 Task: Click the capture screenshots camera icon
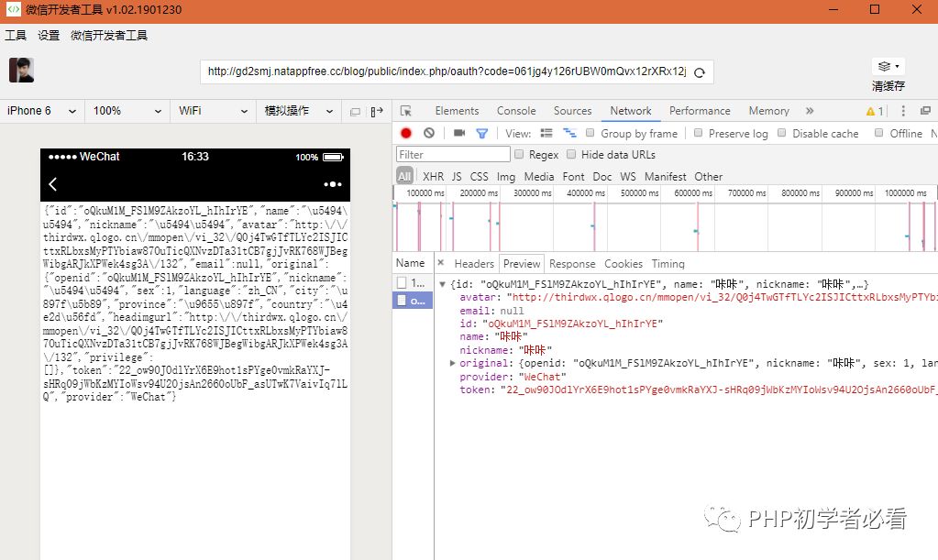[x=459, y=133]
